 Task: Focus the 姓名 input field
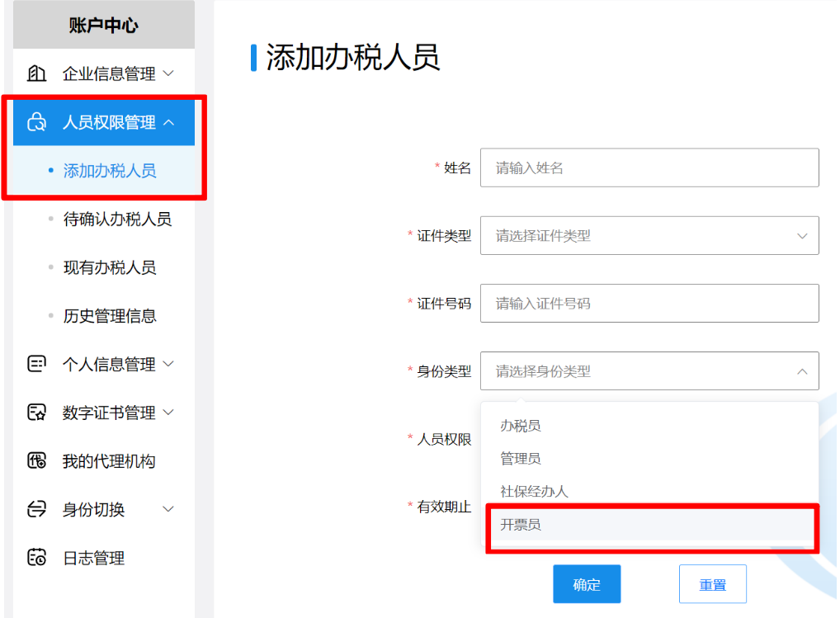click(649, 167)
